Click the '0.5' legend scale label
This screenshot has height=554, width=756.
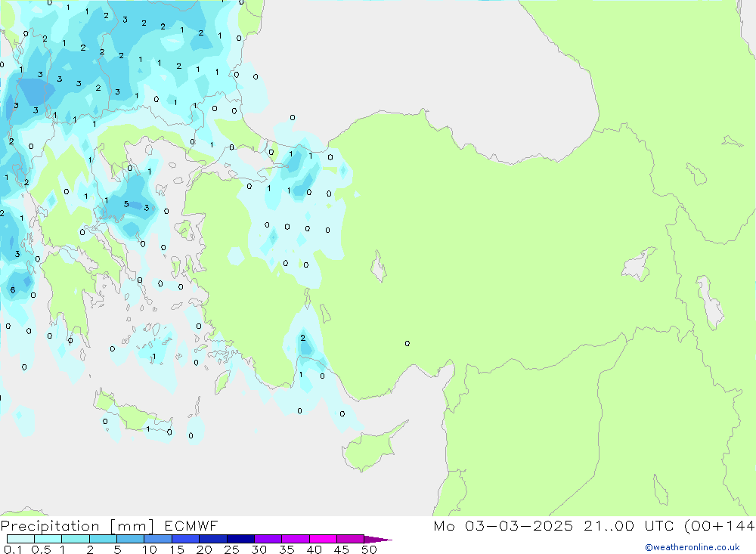click(x=41, y=549)
